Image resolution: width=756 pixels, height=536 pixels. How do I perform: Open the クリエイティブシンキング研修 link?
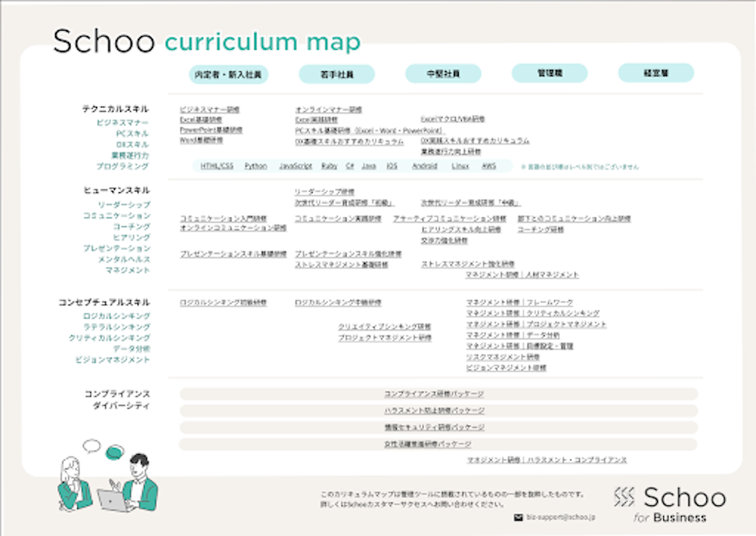[x=385, y=327]
